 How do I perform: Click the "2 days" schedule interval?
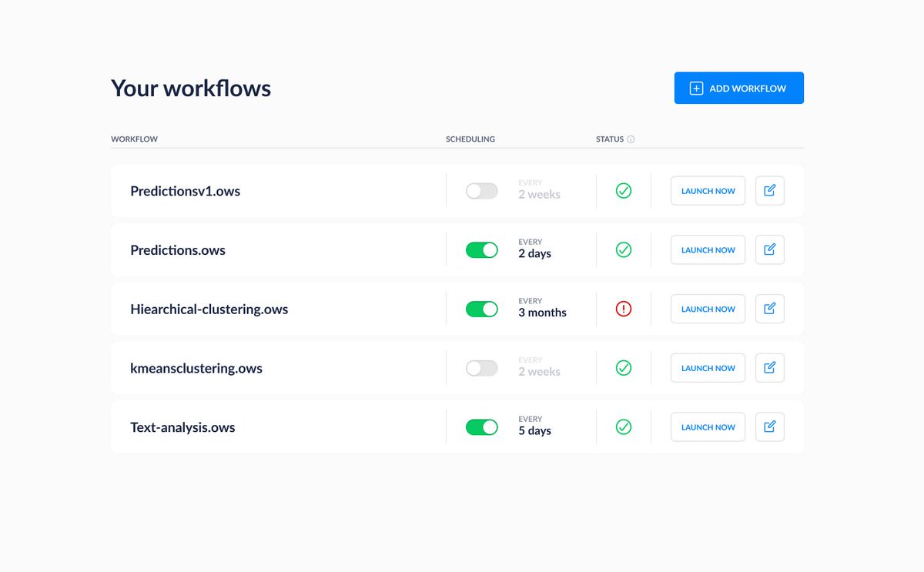(535, 253)
